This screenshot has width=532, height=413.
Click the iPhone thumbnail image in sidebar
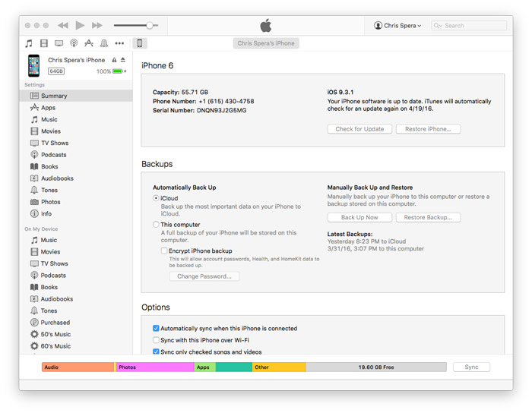[34, 66]
